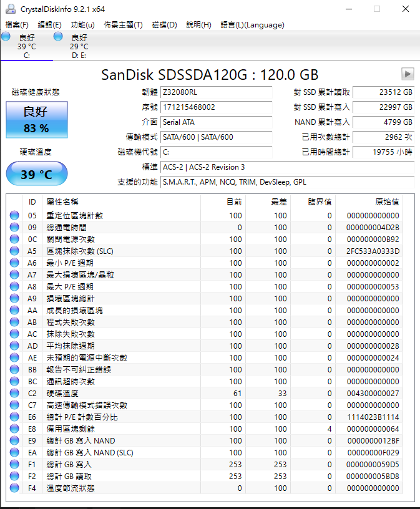Click raw value 2FC533A0333D

pyautogui.click(x=373, y=251)
